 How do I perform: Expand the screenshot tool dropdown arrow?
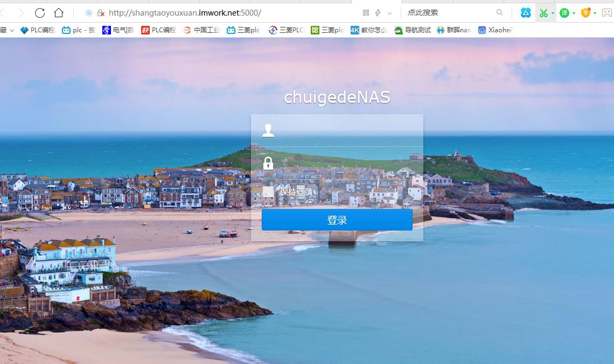(x=553, y=13)
